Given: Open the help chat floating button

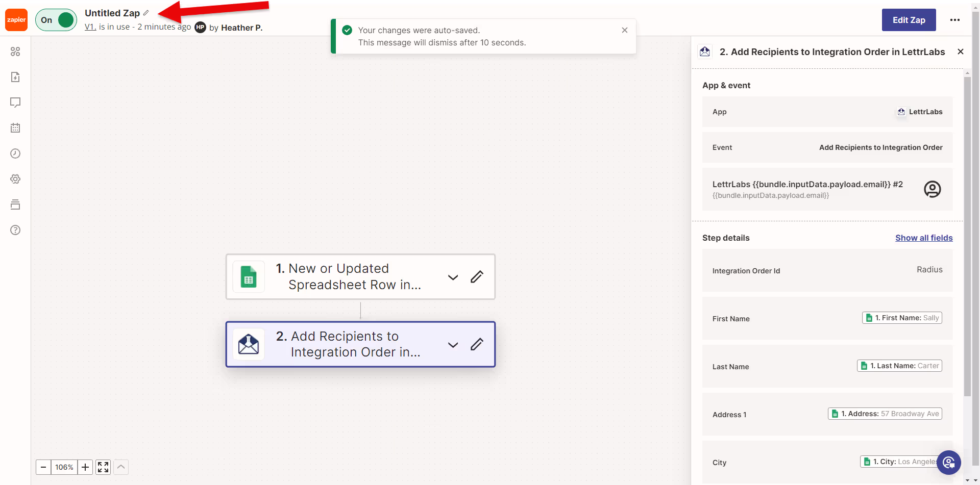Looking at the screenshot, I should click(949, 463).
